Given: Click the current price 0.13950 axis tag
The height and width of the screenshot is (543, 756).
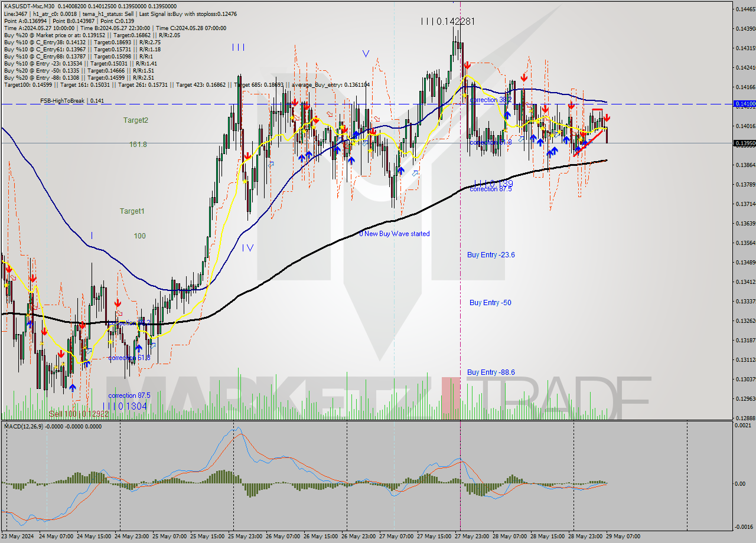Looking at the screenshot, I should pos(744,143).
